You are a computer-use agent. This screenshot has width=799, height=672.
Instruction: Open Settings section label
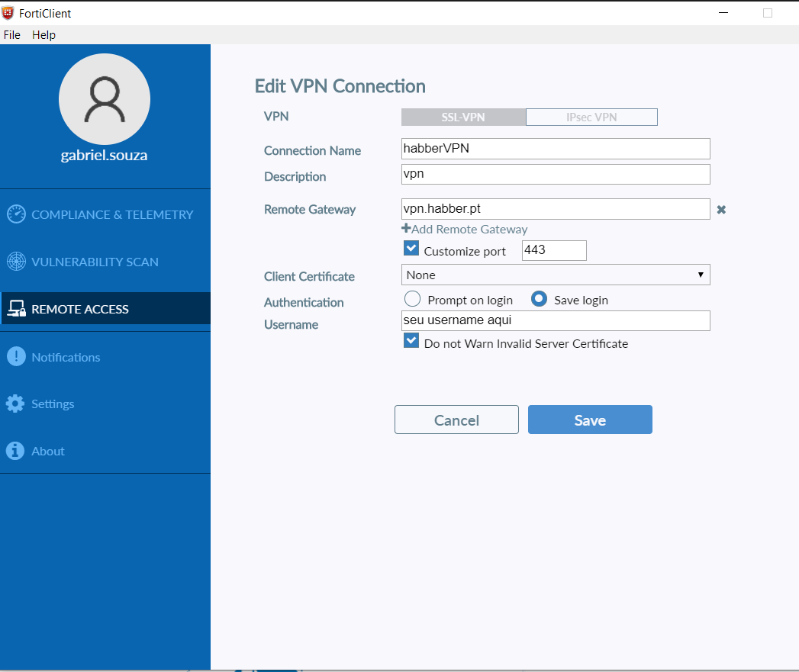(53, 404)
